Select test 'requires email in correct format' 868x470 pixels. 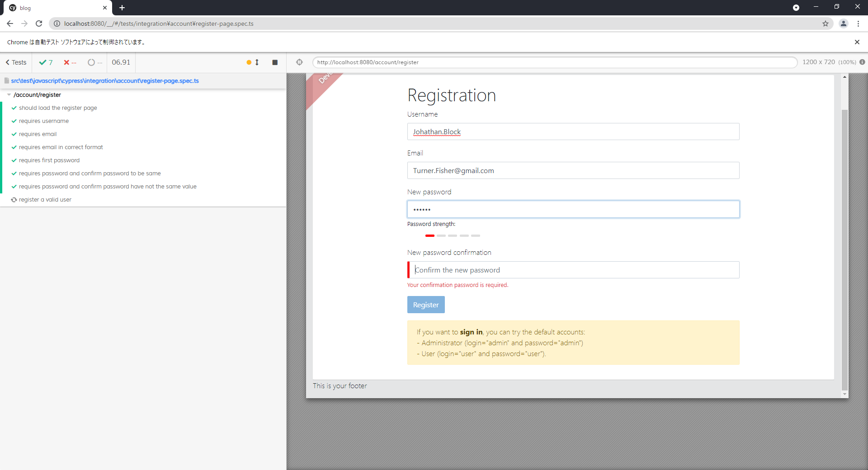pyautogui.click(x=61, y=147)
